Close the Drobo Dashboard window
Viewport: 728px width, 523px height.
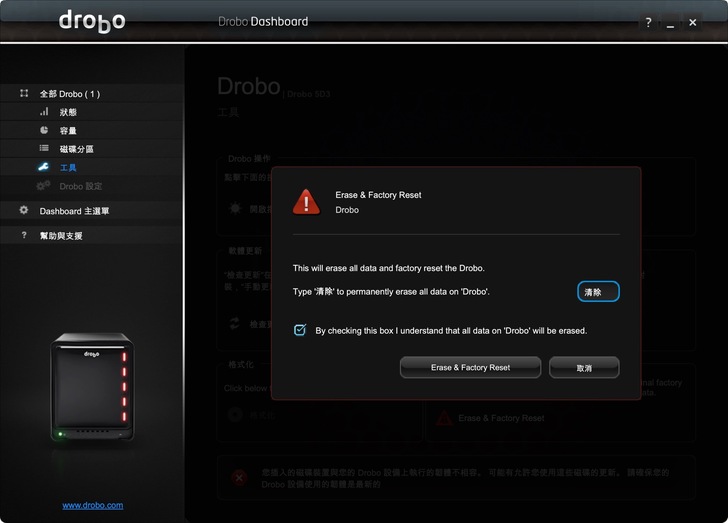(692, 22)
